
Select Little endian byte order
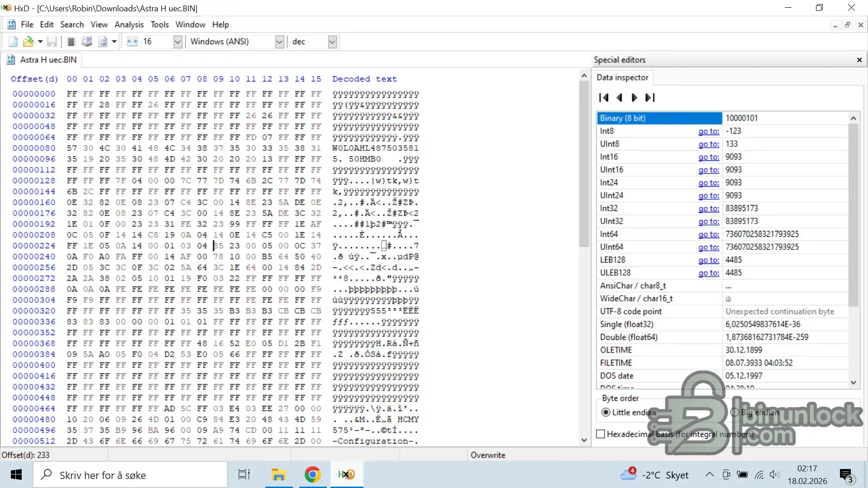[628, 413]
